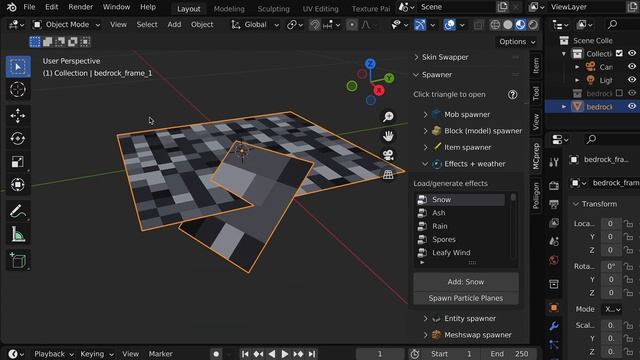Click the pan view hand icon
The image size is (640, 360).
(388, 136)
